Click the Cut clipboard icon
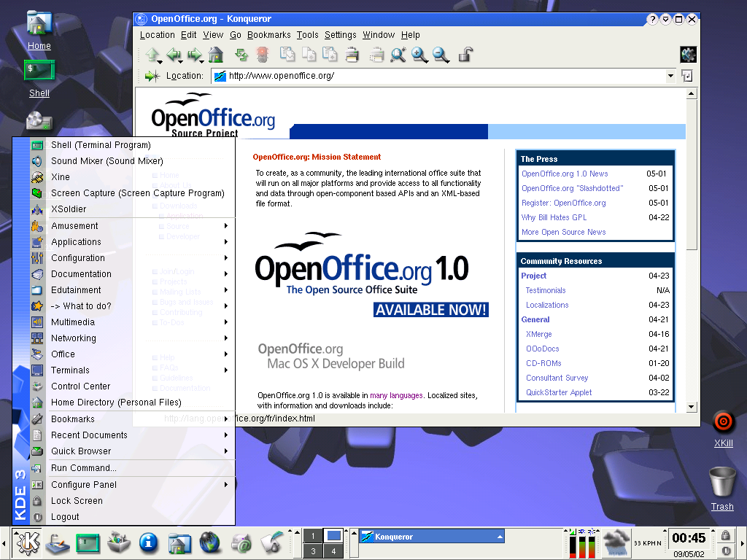 coord(287,55)
